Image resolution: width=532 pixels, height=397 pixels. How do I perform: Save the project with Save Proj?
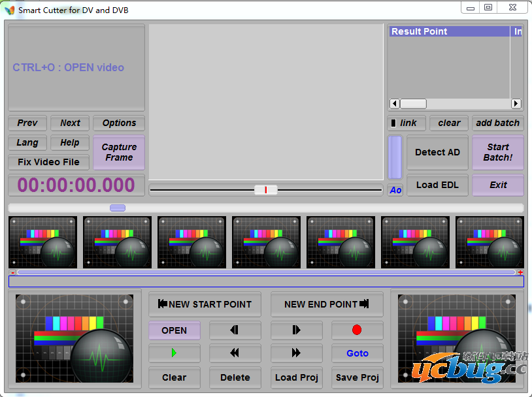(357, 377)
